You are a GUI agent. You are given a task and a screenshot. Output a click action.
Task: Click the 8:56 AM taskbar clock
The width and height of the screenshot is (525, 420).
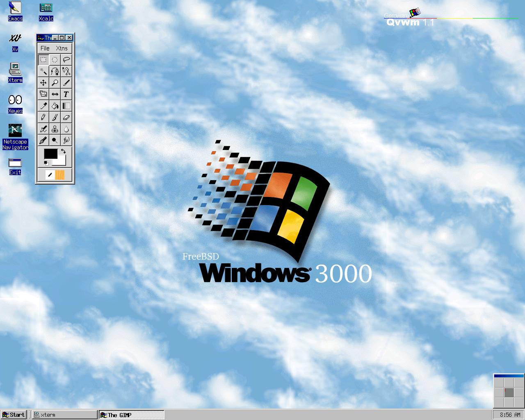(x=508, y=415)
